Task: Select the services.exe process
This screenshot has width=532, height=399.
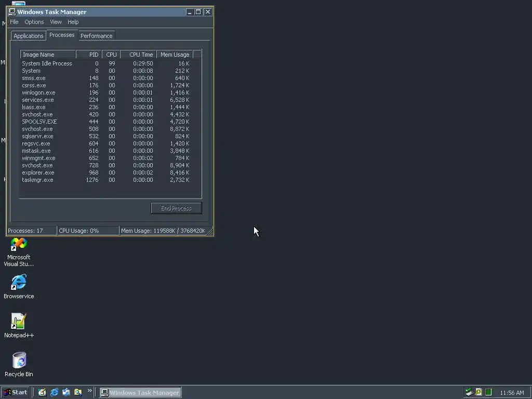Action: [x=106, y=100]
